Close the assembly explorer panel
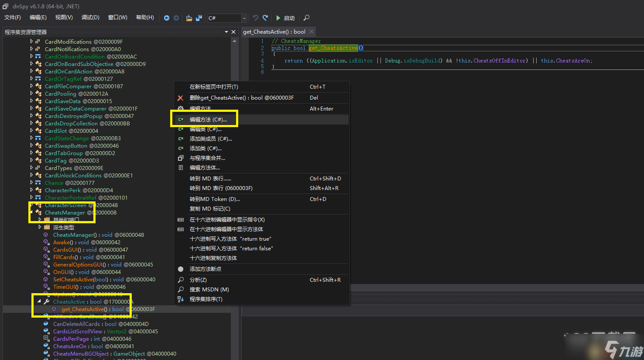Image resolution: width=644 pixels, height=360 pixels. click(x=233, y=32)
